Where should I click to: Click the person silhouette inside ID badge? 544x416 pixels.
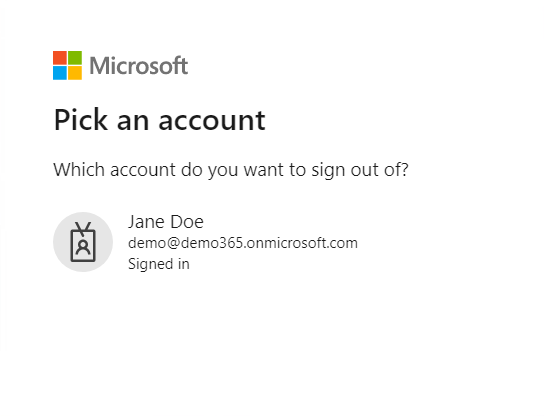click(83, 247)
